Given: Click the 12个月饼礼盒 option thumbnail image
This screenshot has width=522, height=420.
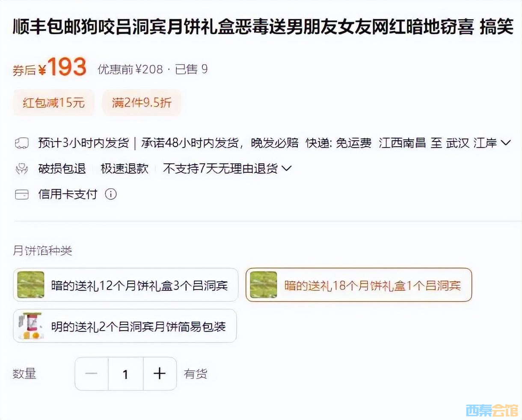Looking at the screenshot, I should pyautogui.click(x=31, y=285).
